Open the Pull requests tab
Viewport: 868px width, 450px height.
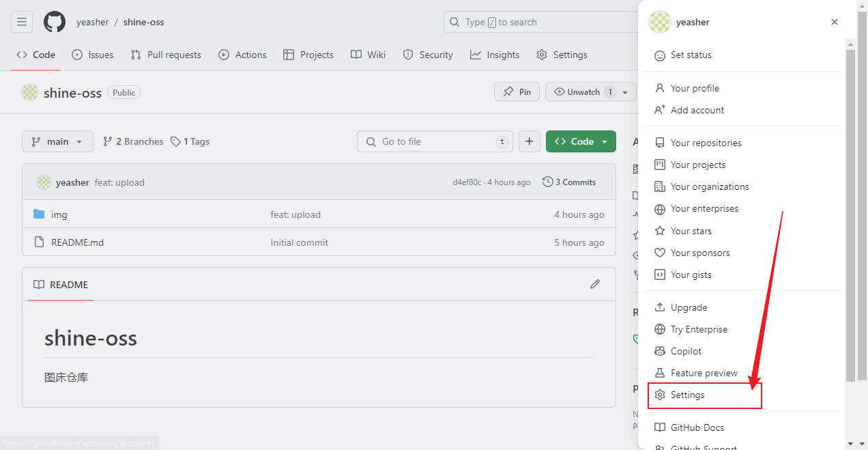(x=166, y=55)
